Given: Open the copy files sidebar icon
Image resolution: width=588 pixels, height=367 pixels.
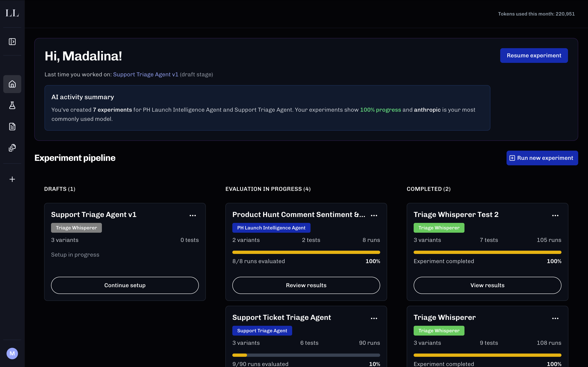Looking at the screenshot, I should click(x=12, y=148).
